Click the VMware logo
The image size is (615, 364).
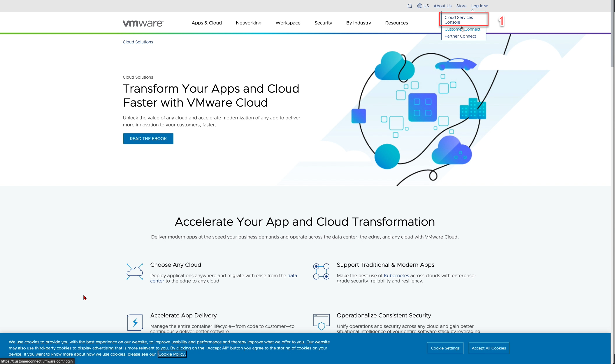[143, 23]
